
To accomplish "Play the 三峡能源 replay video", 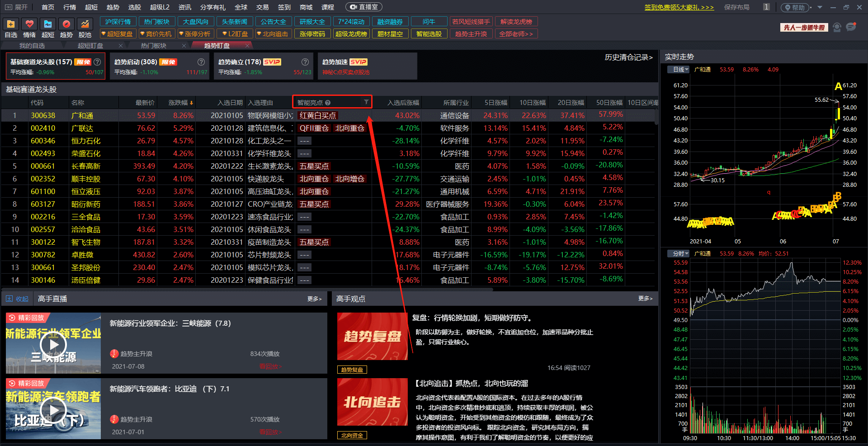I will click(x=53, y=345).
